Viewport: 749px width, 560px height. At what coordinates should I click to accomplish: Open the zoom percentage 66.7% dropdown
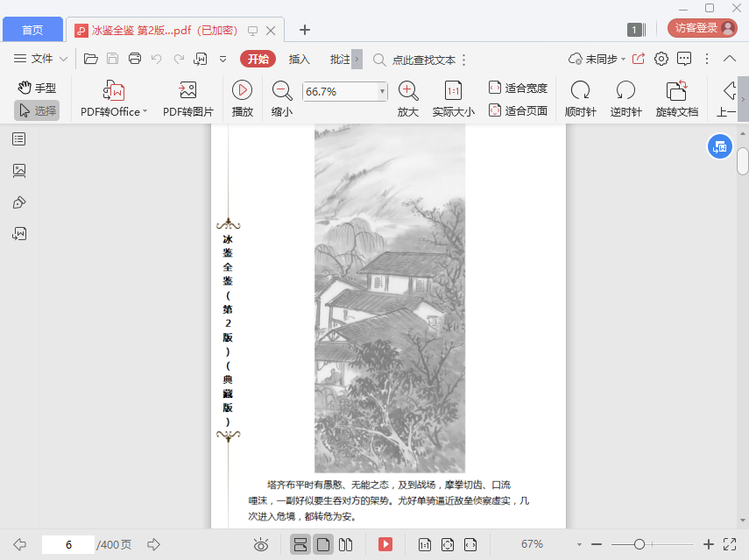tap(382, 91)
